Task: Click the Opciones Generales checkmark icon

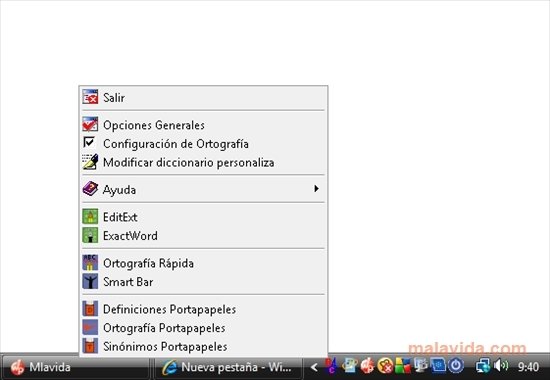Action: tap(90, 125)
